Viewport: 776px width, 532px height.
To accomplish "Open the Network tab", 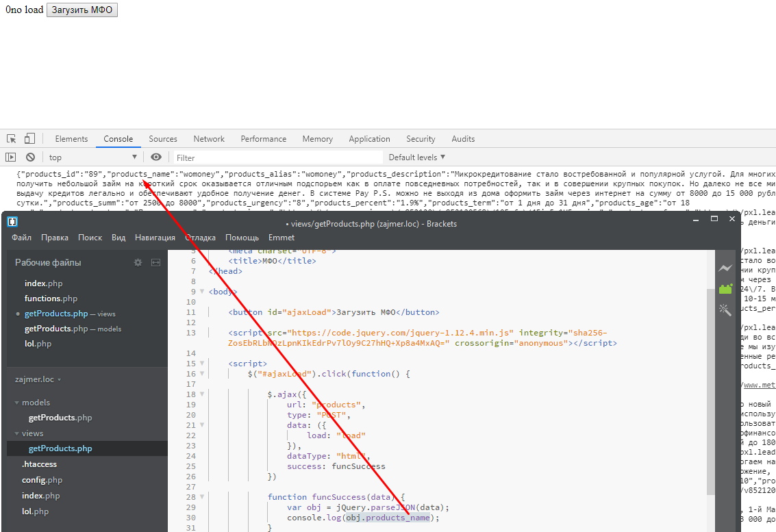I will (209, 139).
